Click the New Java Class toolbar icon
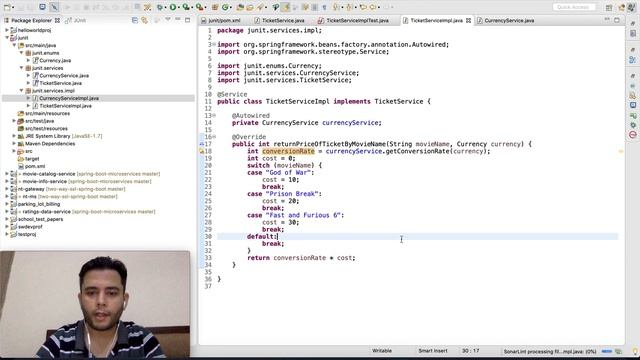The image size is (640, 360). pos(225,7)
